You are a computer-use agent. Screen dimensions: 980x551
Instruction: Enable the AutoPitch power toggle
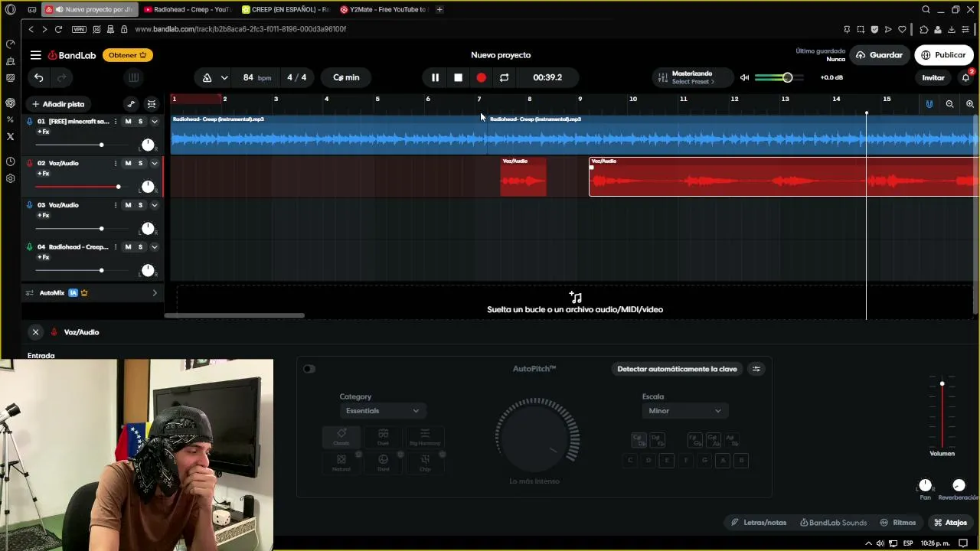309,369
